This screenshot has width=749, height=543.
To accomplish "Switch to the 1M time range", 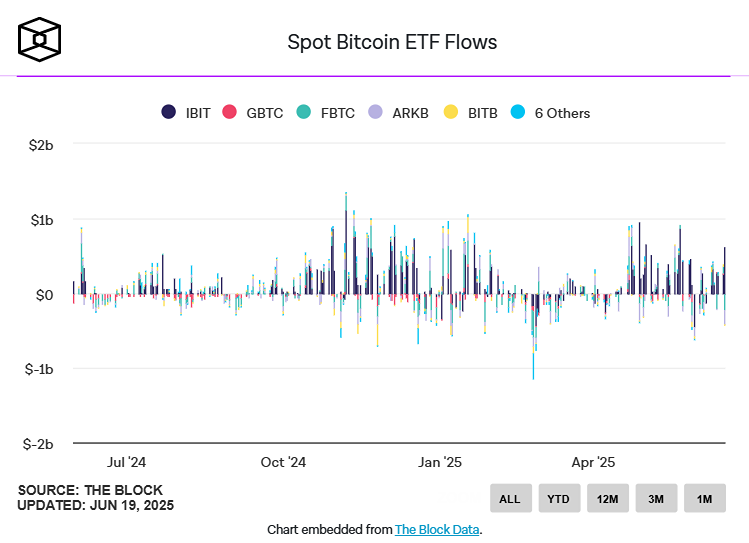I will click(x=705, y=498).
